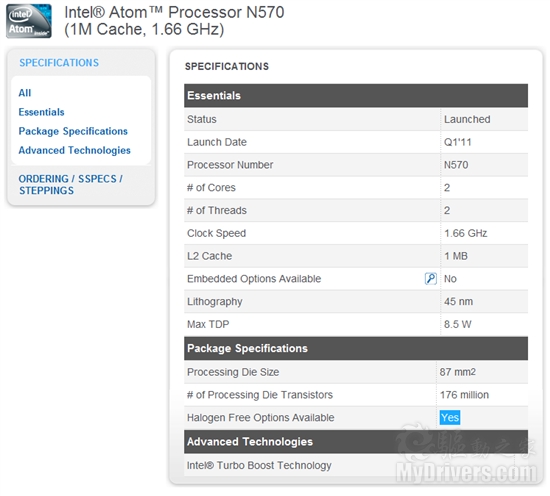Open Advanced Technologies sidebar link

point(74,150)
